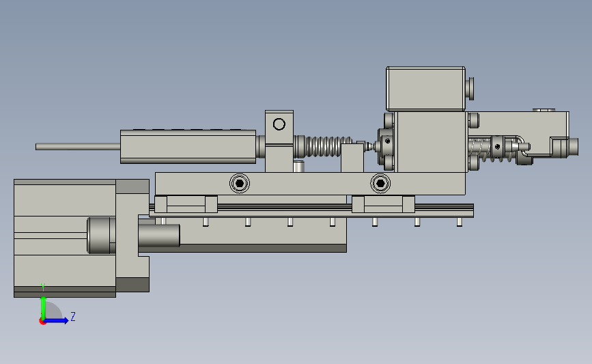Select the red origin ball of triad
This screenshot has height=364, width=592.
point(42,322)
